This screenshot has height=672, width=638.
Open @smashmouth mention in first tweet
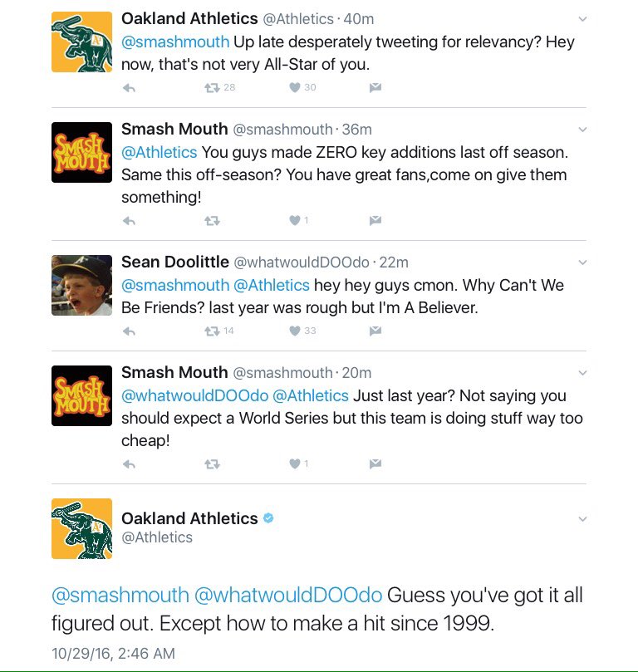point(175,42)
